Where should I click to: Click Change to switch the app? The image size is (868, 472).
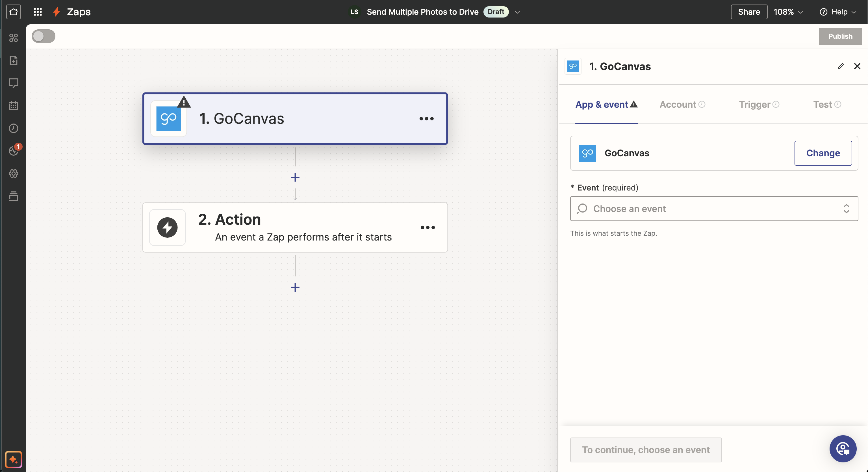click(823, 153)
